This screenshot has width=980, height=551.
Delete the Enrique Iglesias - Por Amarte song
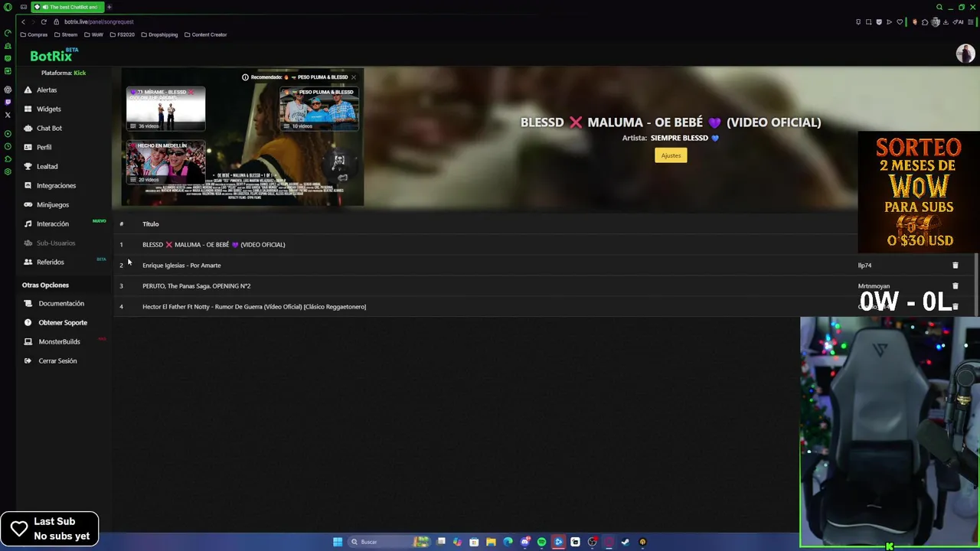click(955, 265)
